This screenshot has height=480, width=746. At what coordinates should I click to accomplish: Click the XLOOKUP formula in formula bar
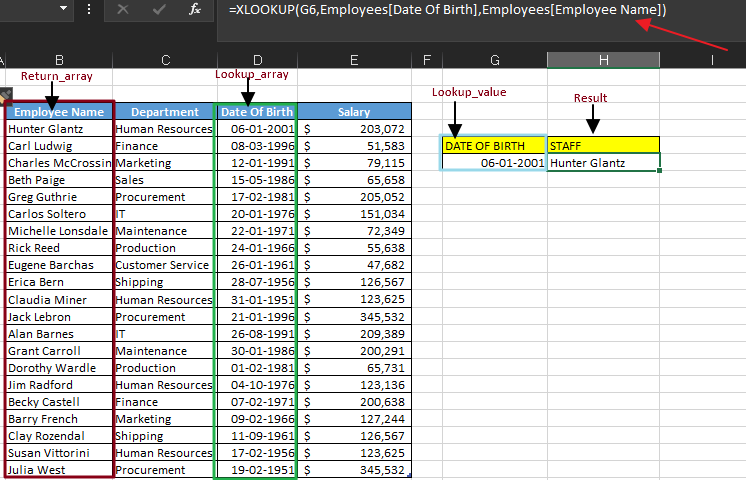(447, 10)
